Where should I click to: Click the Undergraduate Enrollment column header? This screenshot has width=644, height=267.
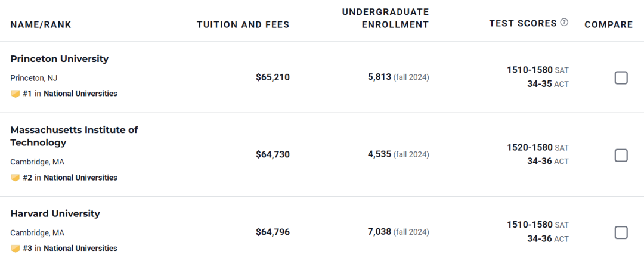click(x=385, y=18)
